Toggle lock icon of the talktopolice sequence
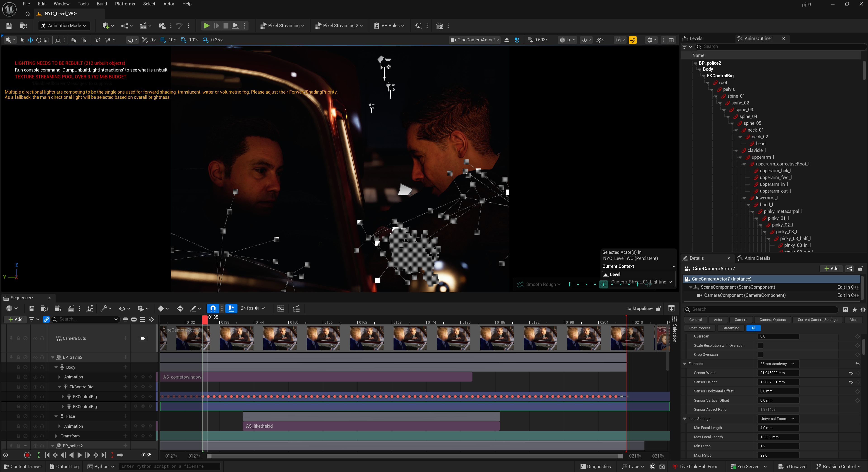Viewport: 868px width, 472px height. (x=658, y=308)
